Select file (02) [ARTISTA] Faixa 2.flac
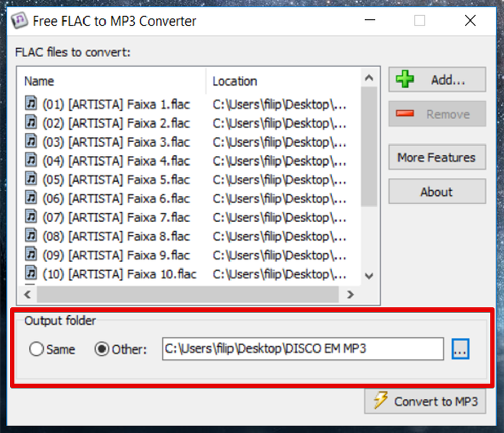The image size is (504, 433). point(116,123)
